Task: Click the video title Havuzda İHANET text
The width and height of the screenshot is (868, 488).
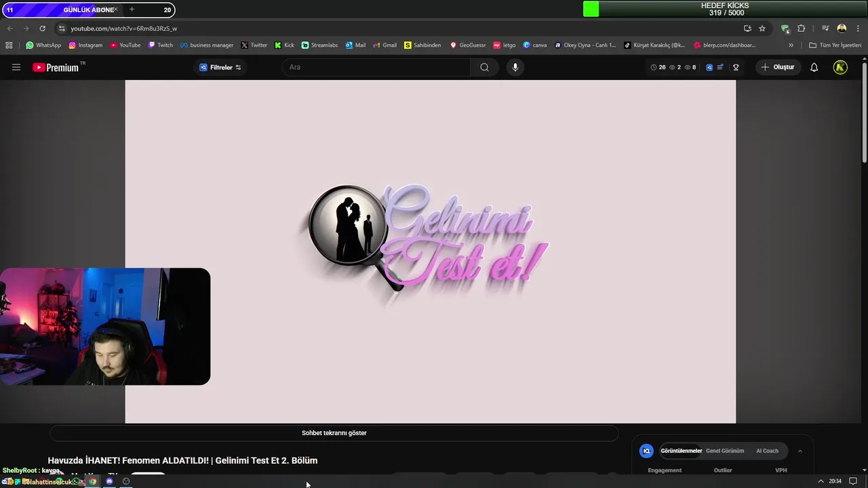Action: pos(182,460)
